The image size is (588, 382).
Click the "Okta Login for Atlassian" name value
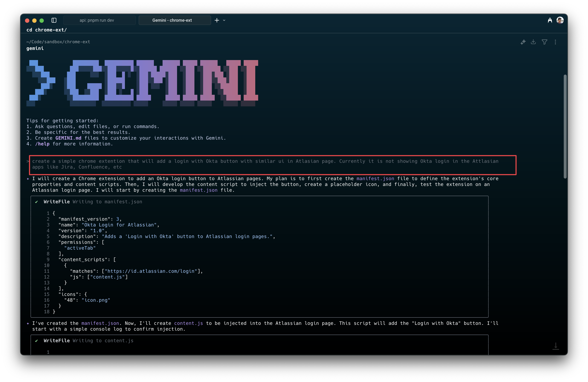(x=119, y=225)
